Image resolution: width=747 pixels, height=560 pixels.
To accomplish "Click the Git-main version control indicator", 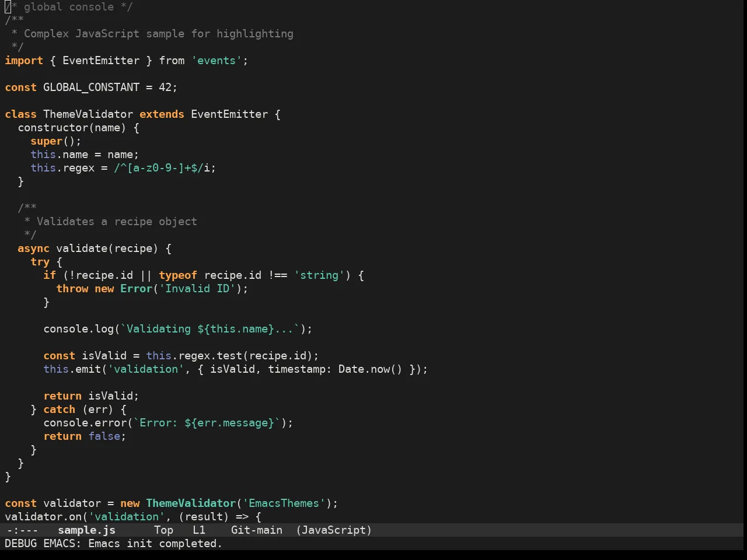I will (257, 530).
